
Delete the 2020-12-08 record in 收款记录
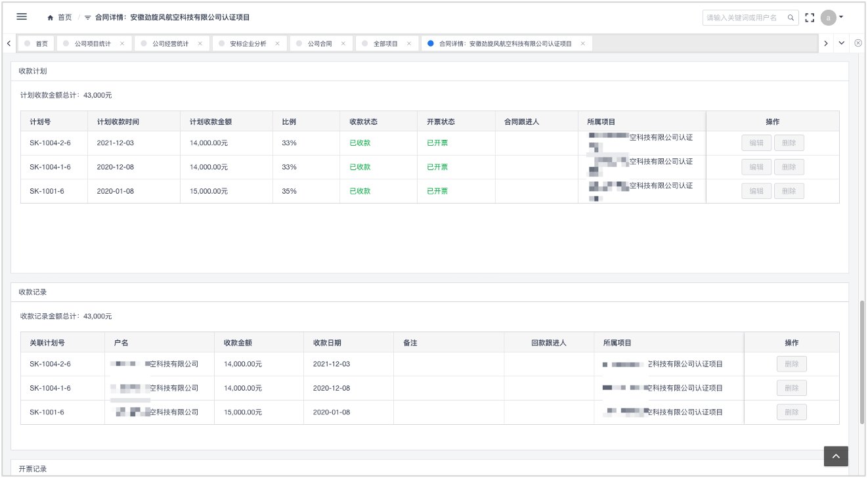pyautogui.click(x=792, y=388)
